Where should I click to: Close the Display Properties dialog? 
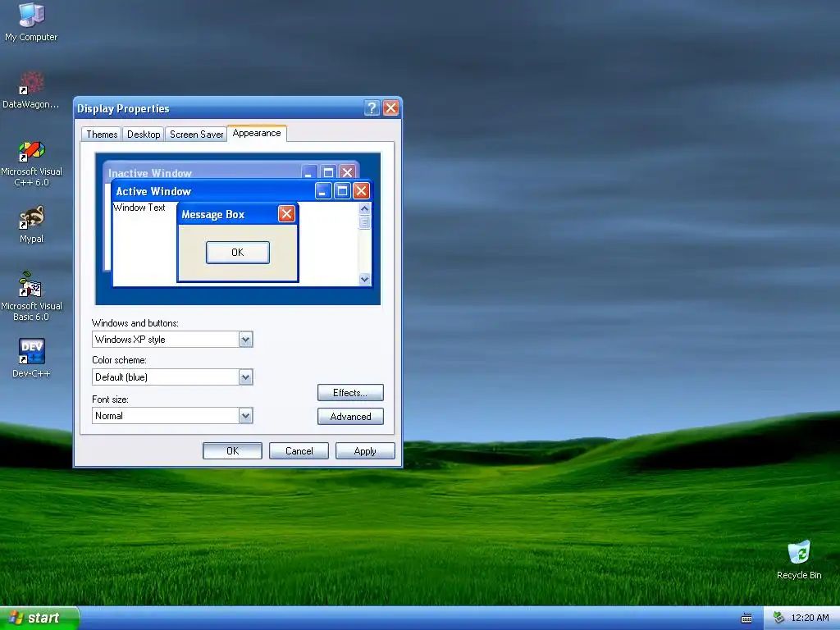click(x=391, y=108)
